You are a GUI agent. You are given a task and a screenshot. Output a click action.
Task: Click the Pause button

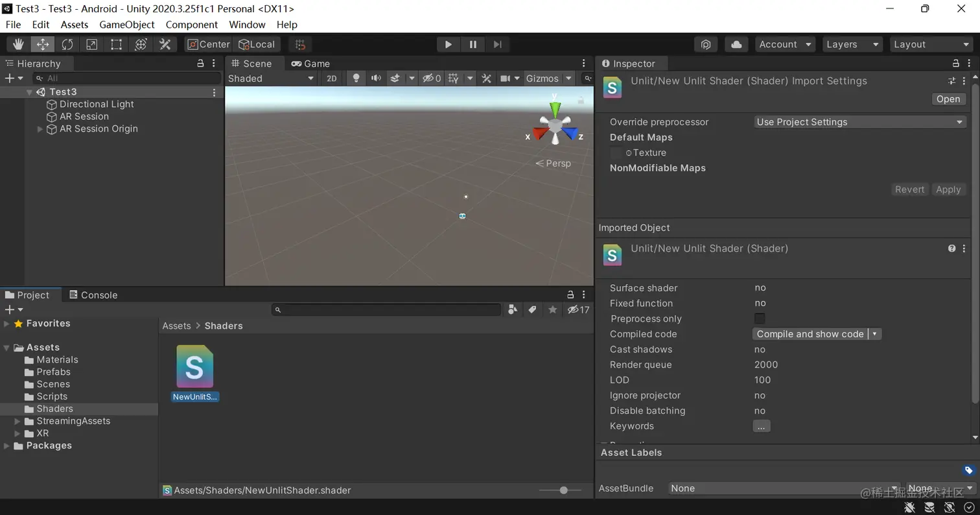[473, 44]
